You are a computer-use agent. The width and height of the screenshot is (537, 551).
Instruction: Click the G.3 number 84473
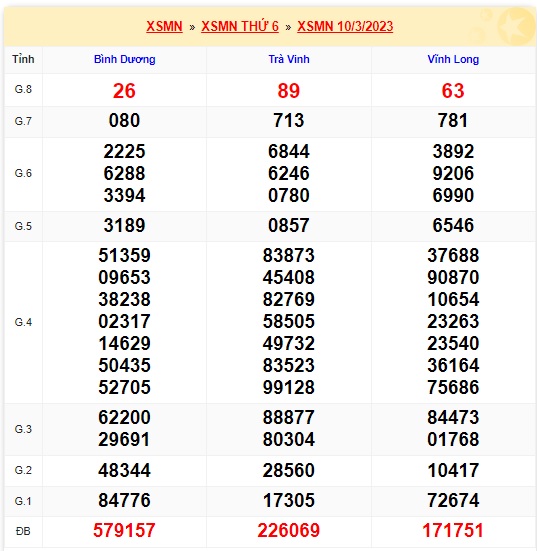pyautogui.click(x=453, y=418)
